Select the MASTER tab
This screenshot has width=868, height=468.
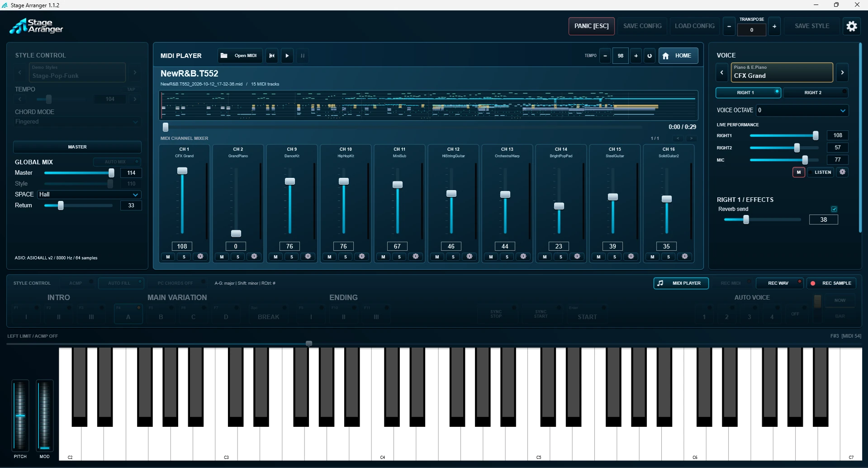(77, 147)
